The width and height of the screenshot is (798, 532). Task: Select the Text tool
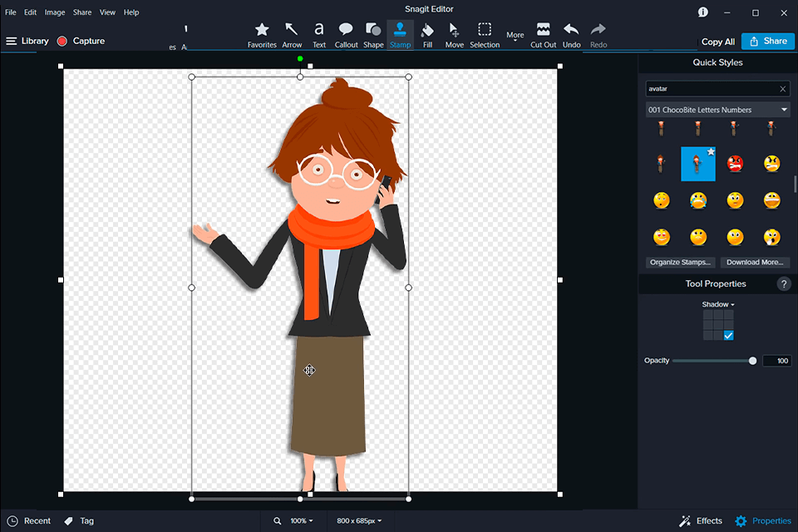319,35
